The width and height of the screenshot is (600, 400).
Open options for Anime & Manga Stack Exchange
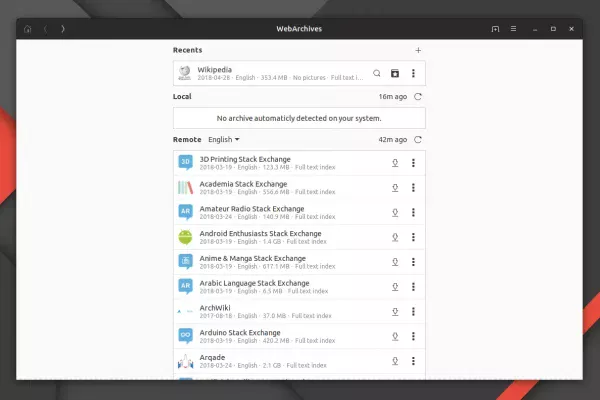point(413,262)
